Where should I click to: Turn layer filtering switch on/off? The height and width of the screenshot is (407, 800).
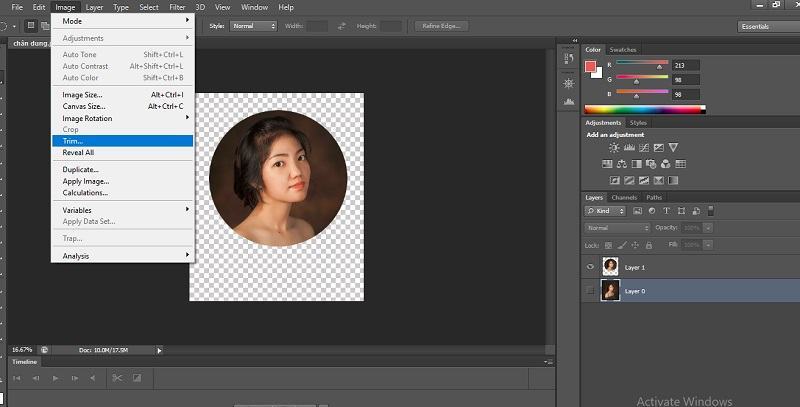click(x=711, y=211)
